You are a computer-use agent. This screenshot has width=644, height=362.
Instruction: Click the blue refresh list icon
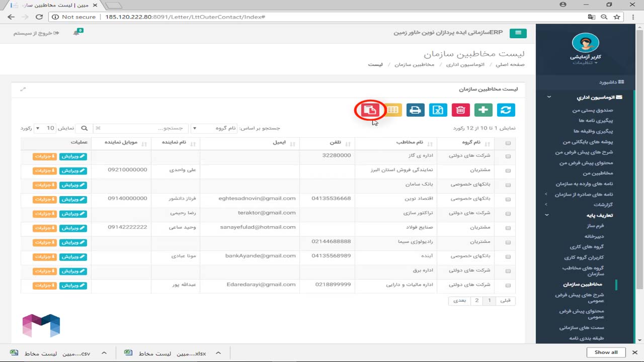(x=506, y=110)
